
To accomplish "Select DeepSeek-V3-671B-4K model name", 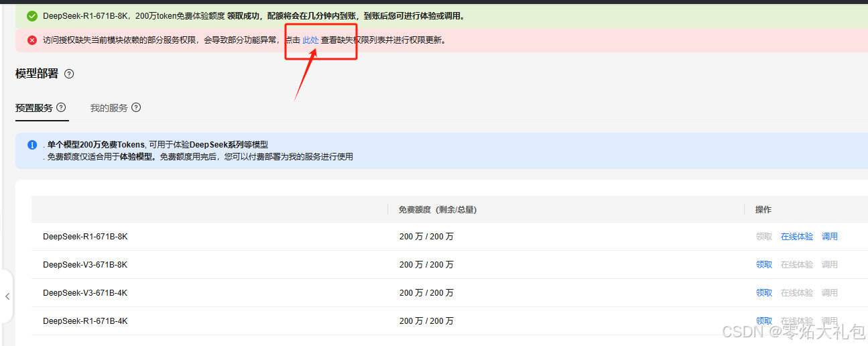I will 85,293.
